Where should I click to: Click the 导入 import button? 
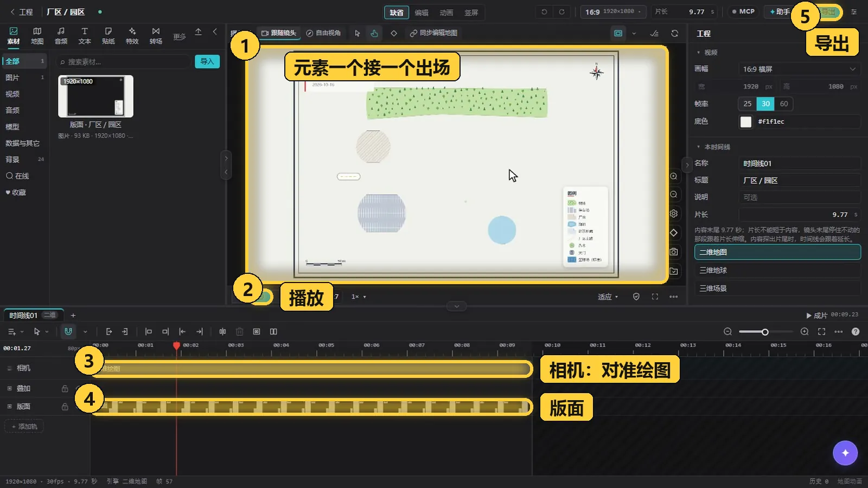tap(207, 61)
